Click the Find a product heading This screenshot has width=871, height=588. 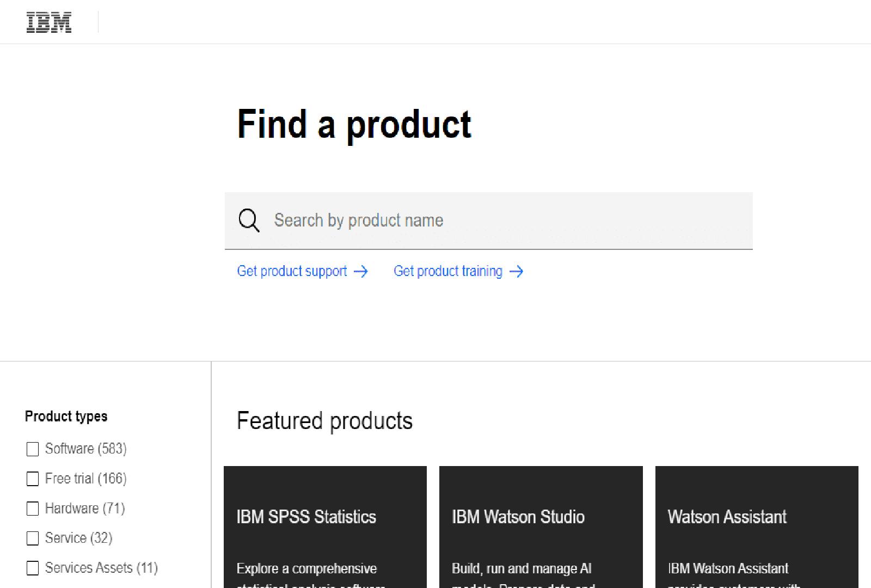pyautogui.click(x=354, y=125)
